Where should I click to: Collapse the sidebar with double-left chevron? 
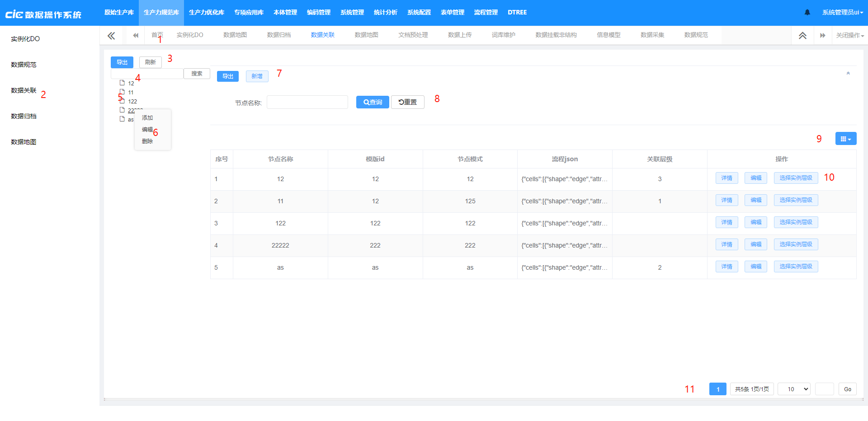coord(111,36)
